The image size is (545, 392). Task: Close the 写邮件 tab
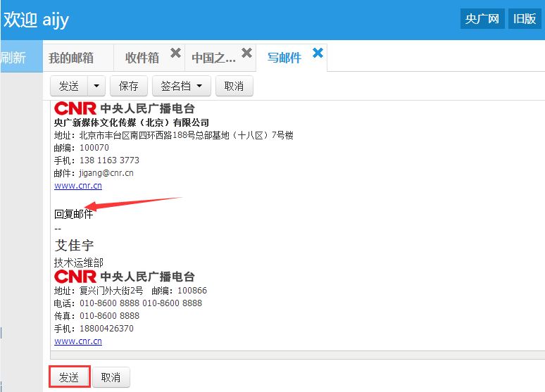tap(318, 53)
